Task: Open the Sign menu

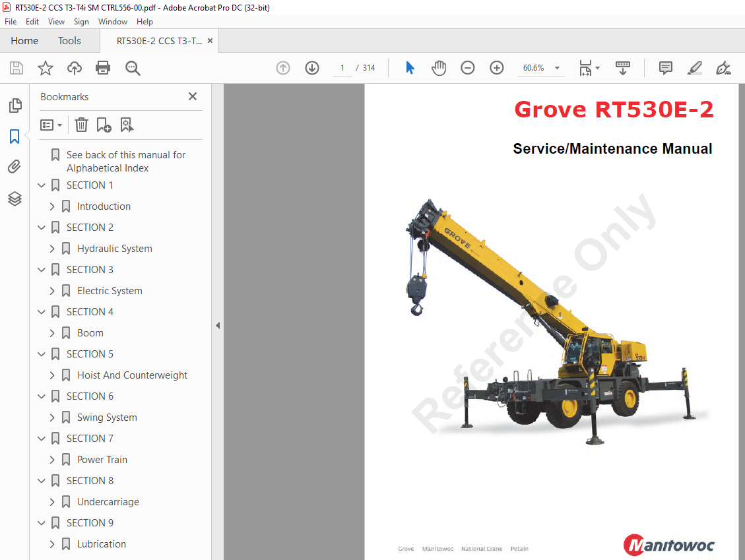Action: coord(81,22)
